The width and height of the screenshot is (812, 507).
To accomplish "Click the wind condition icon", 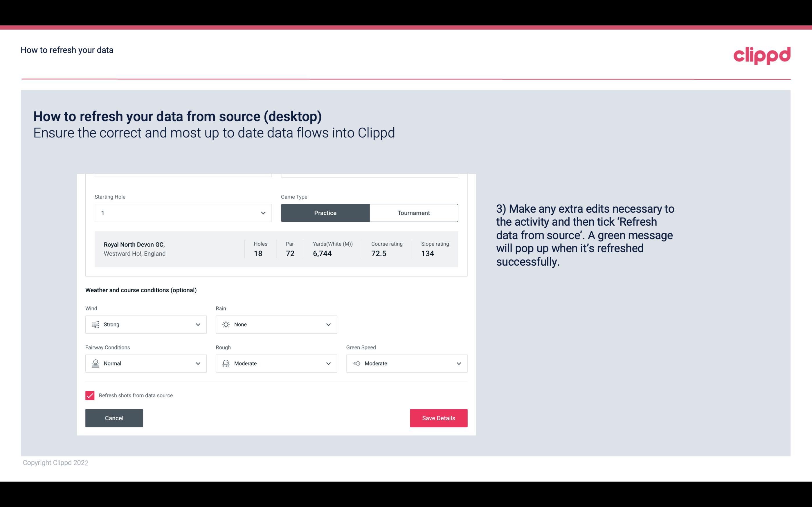I will tap(95, 325).
